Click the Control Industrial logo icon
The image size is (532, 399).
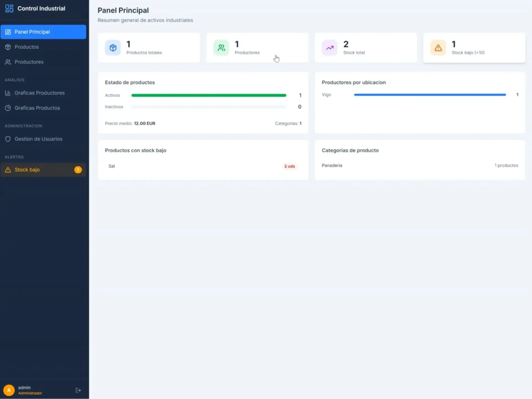pos(9,9)
